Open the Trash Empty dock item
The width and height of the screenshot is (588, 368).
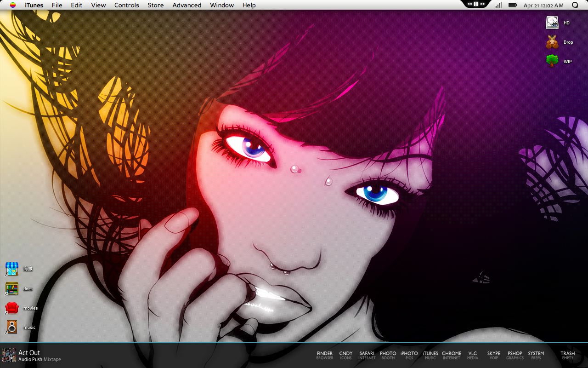tap(568, 356)
